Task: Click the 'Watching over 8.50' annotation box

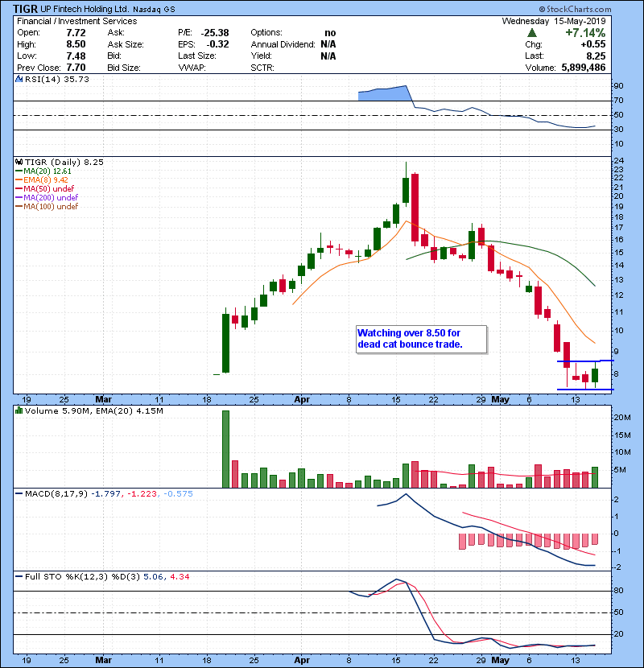Action: click(422, 339)
